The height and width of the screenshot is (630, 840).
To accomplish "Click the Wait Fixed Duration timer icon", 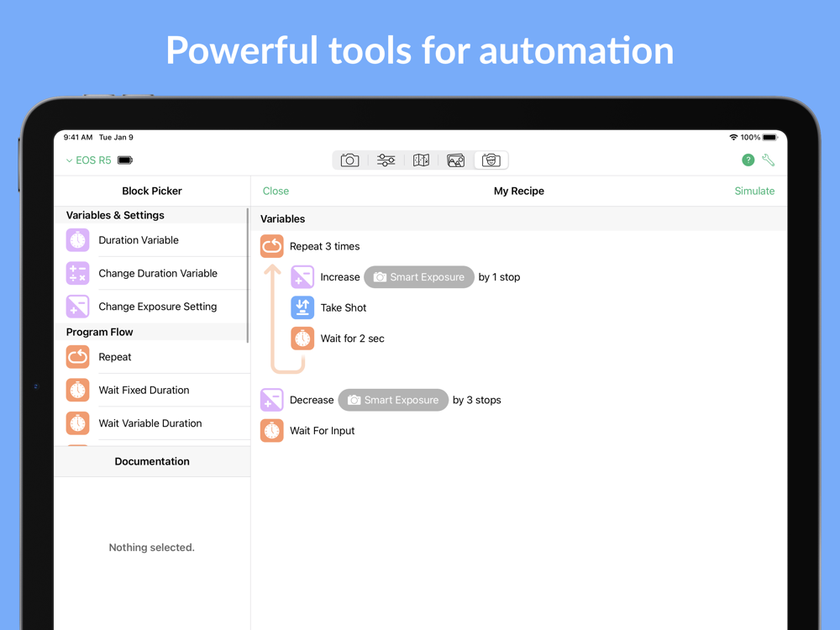I will click(77, 390).
